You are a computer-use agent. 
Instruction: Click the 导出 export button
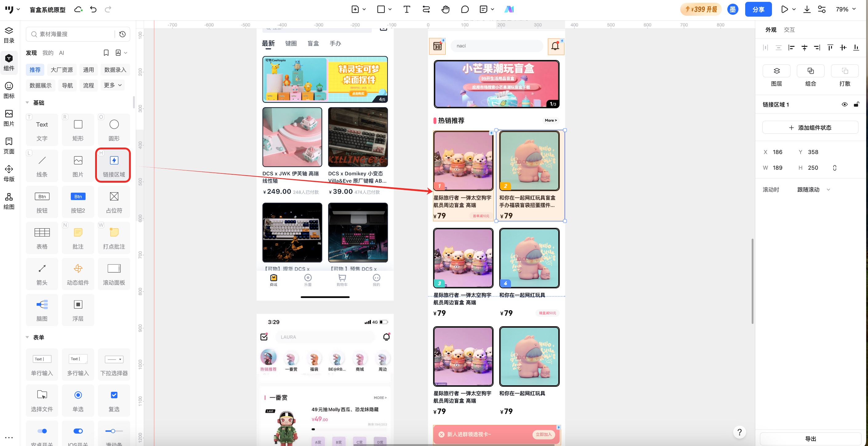[810, 439]
